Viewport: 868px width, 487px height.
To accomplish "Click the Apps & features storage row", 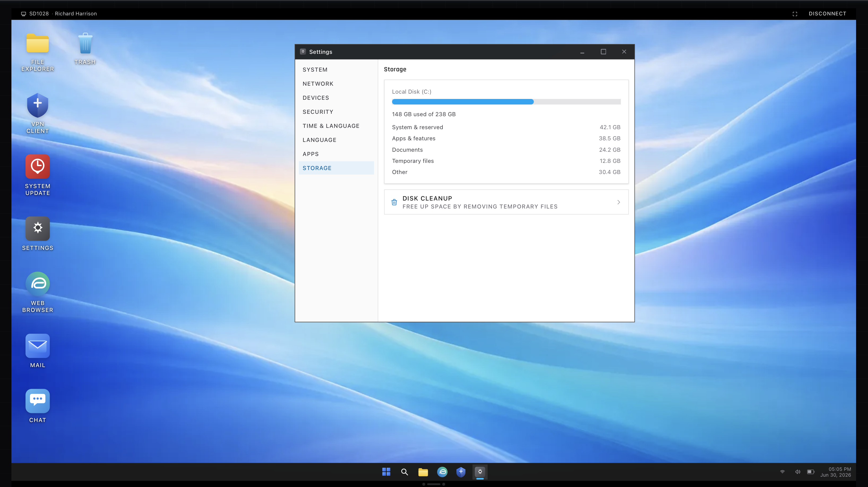I will 506,138.
